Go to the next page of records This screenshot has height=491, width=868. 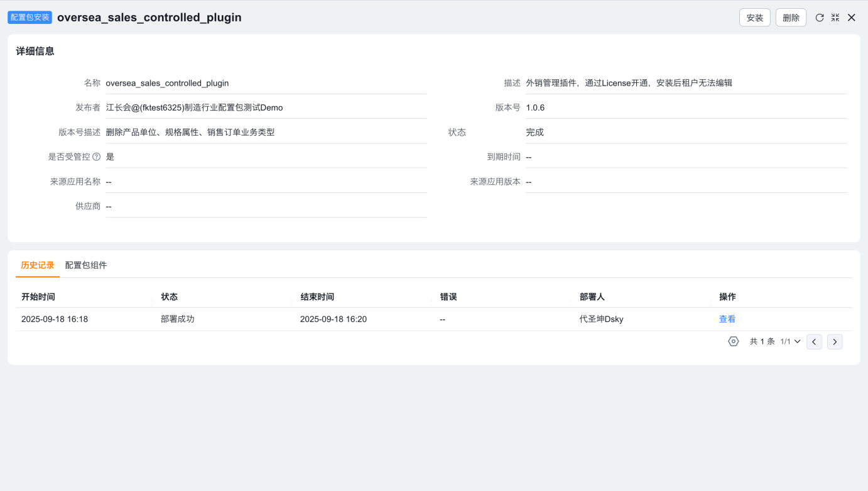click(835, 341)
